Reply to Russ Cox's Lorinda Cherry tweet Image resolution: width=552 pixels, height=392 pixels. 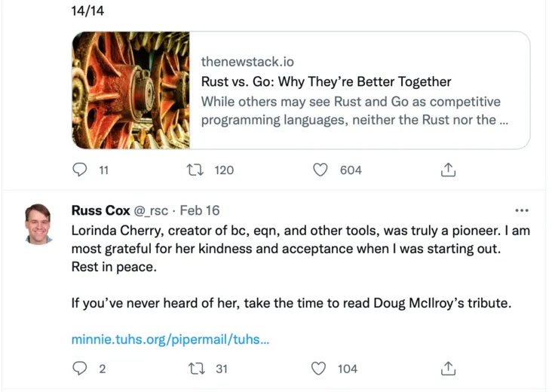pos(80,368)
